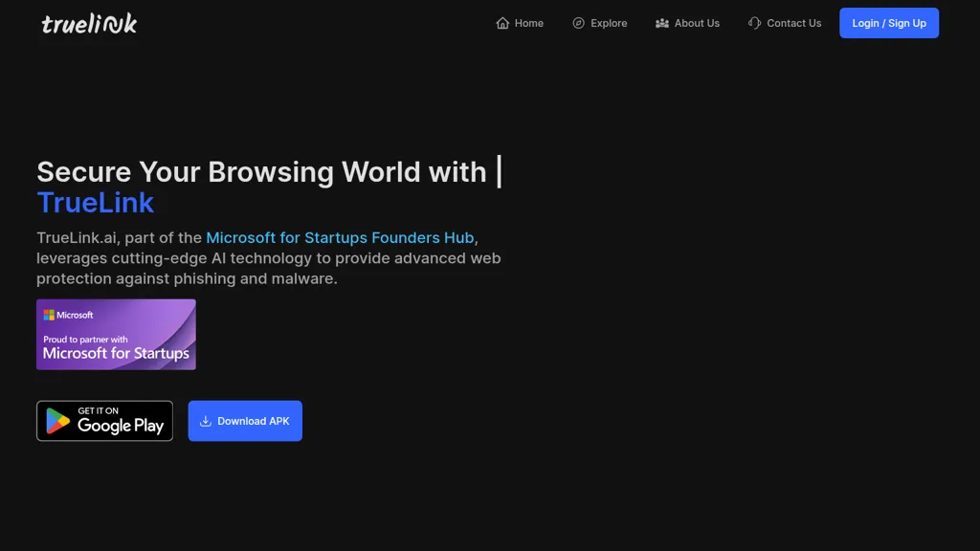Open the Explore nav item
The width and height of the screenshot is (980, 551).
coord(599,23)
